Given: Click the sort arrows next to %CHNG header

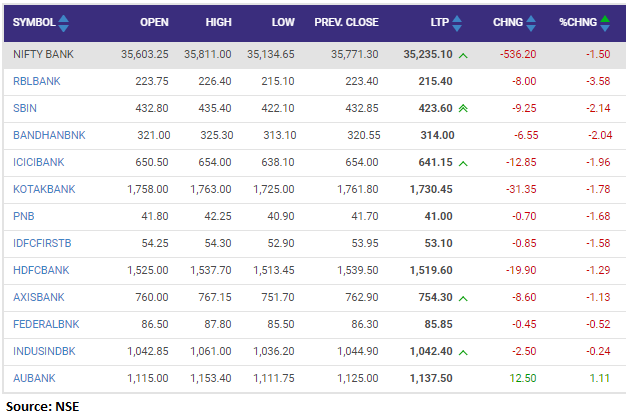Looking at the screenshot, I should pos(607,22).
